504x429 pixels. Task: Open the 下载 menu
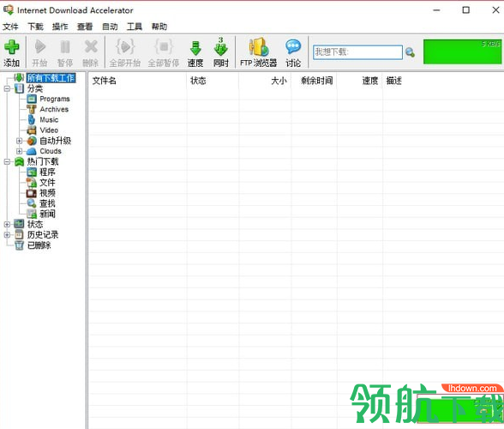click(x=35, y=27)
